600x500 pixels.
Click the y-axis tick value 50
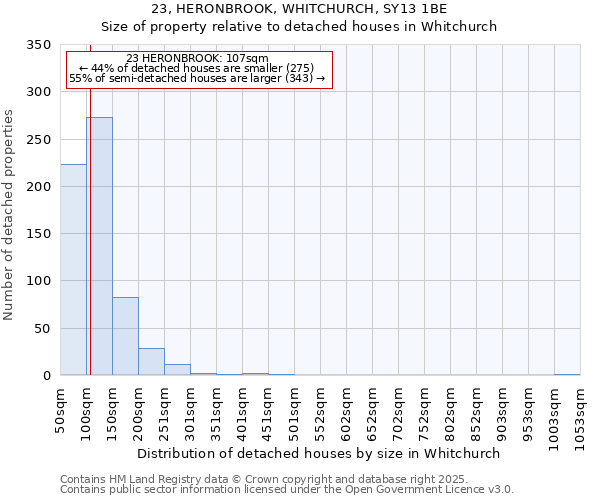pyautogui.click(x=43, y=328)
